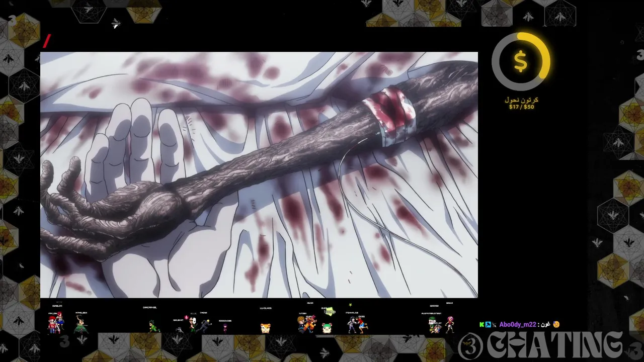
Task: Click the yellow star above the avatars
Action: point(350,305)
